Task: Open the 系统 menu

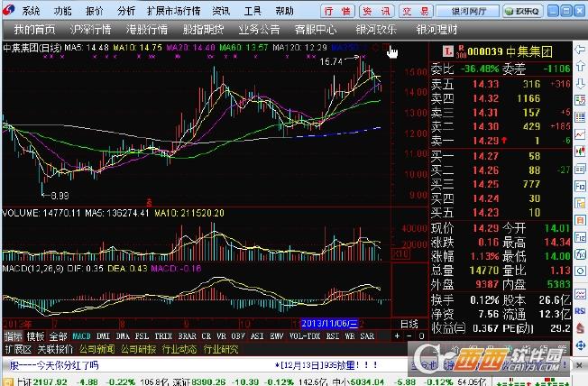Action: pyautogui.click(x=31, y=11)
